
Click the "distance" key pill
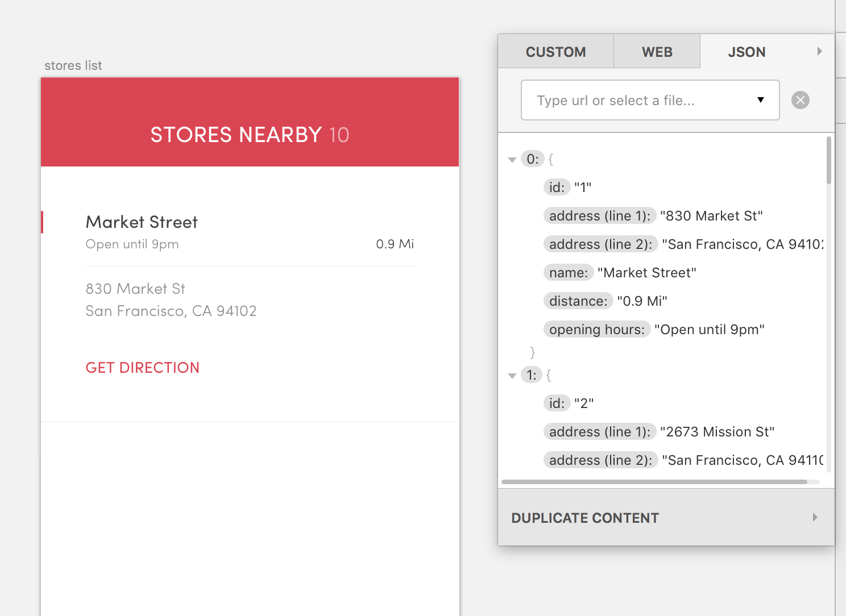[578, 301]
